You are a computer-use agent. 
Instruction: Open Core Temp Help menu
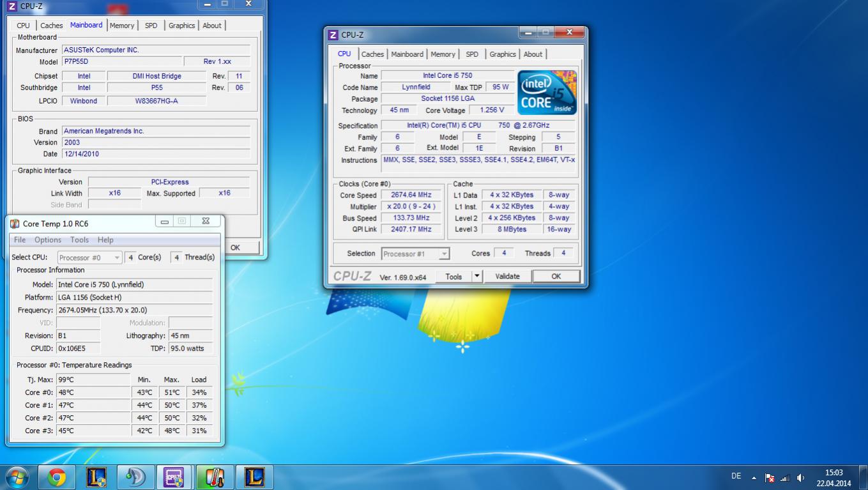(x=105, y=240)
